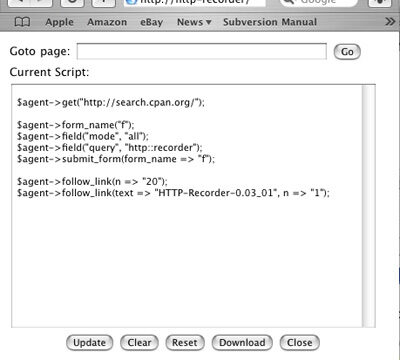The image size is (400, 360).
Task: Click the line field("mode", "all")
Action: (x=83, y=136)
